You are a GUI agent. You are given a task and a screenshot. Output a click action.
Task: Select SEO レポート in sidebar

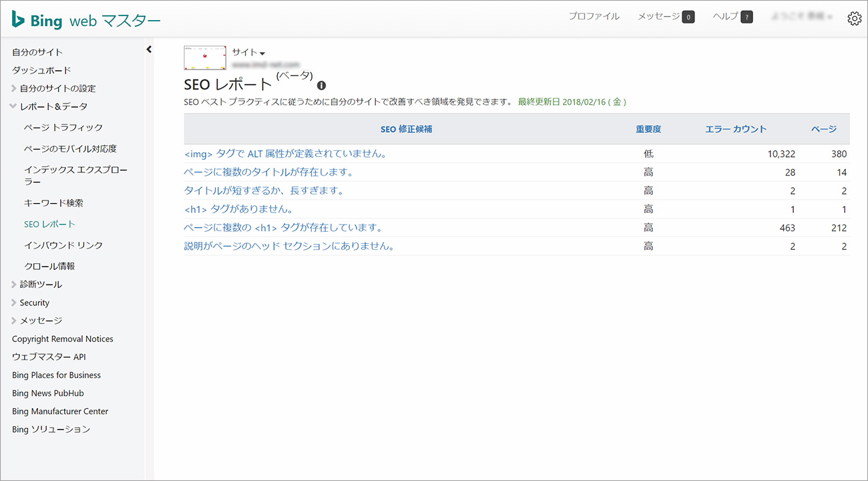[49, 224]
